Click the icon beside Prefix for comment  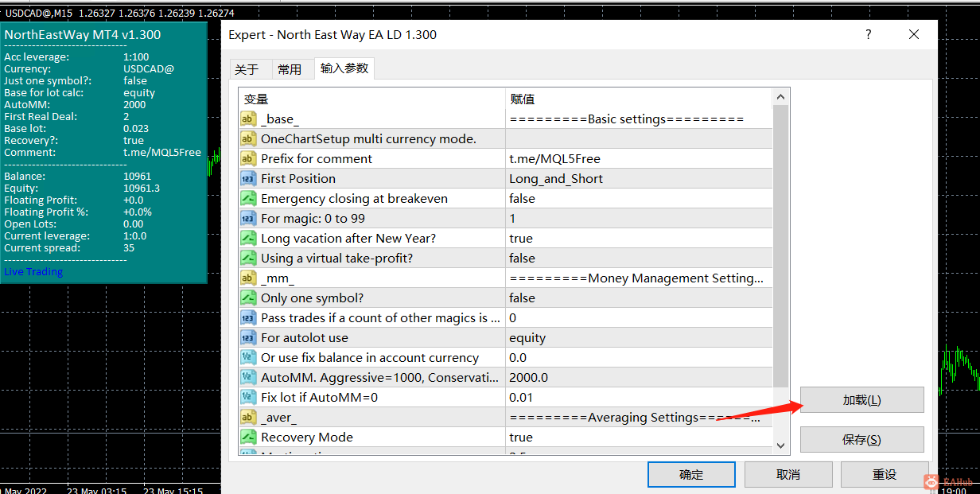tap(248, 159)
